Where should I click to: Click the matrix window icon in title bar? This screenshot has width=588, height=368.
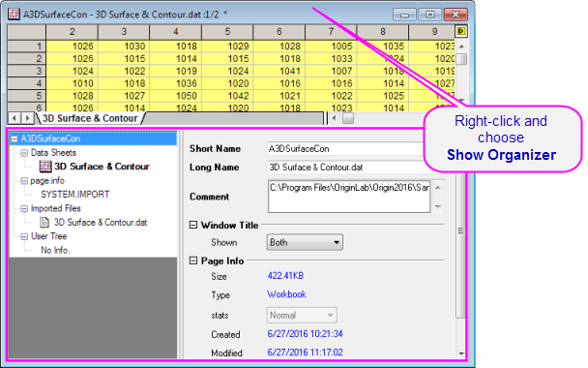14,15
